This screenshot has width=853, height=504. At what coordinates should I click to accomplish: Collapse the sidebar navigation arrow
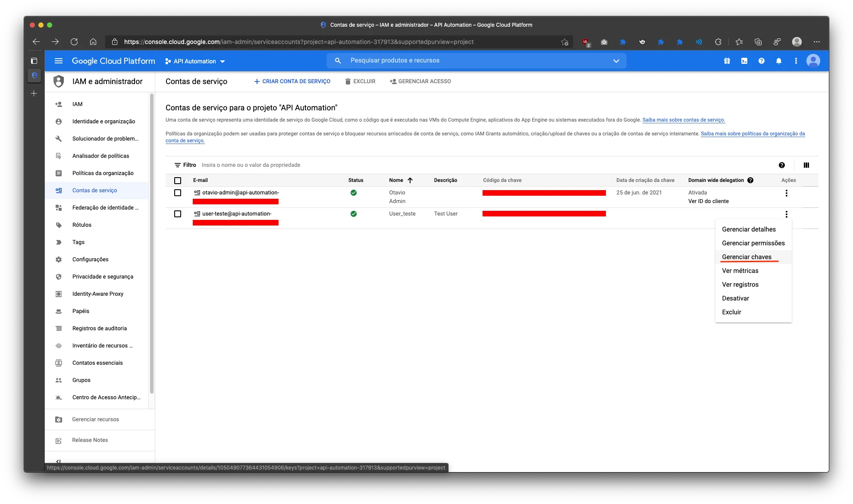[59, 461]
